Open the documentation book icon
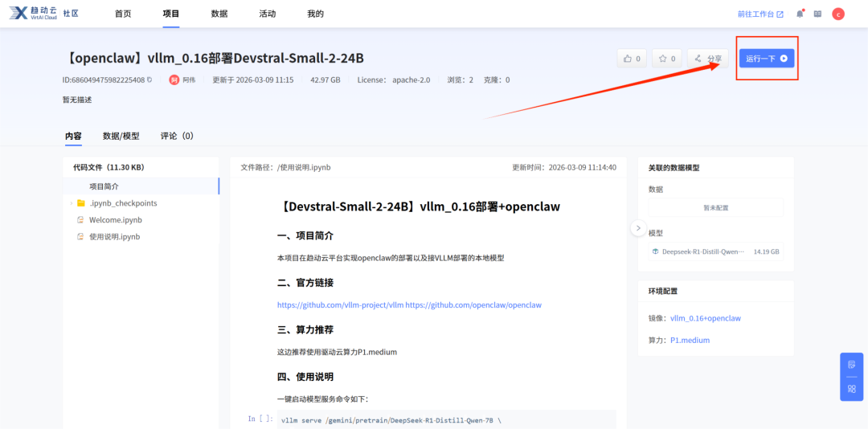868x429 pixels. [x=817, y=14]
